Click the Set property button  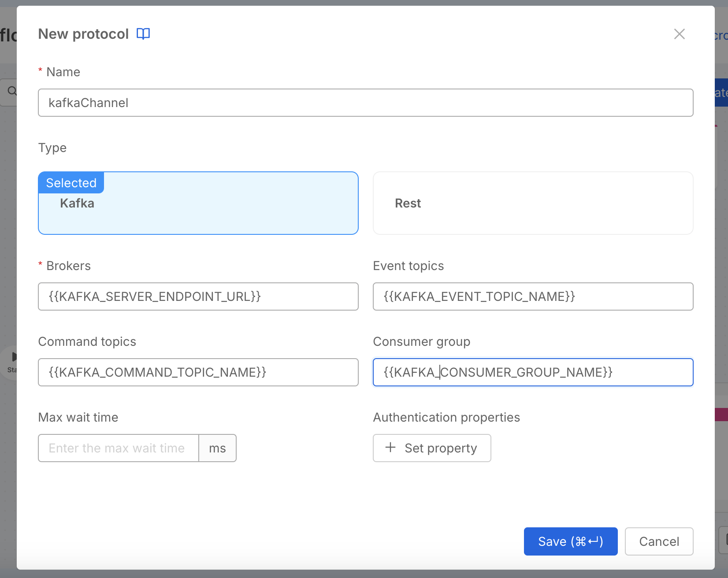pyautogui.click(x=431, y=448)
